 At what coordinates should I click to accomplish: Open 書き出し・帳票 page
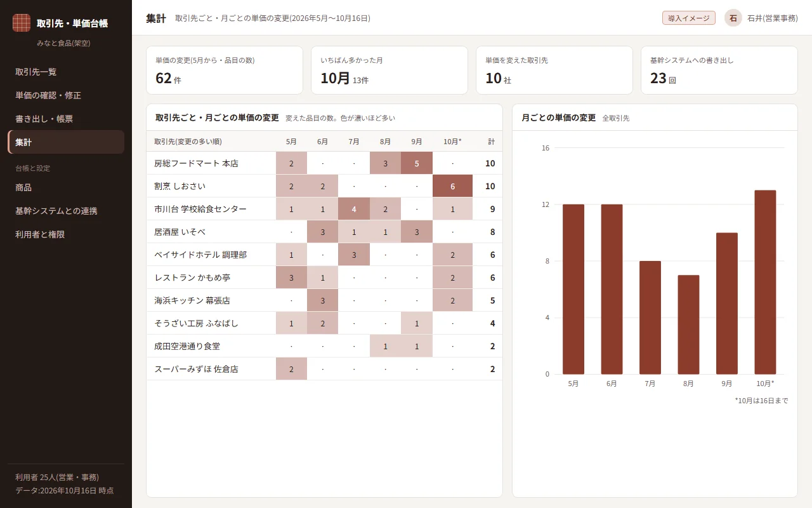tap(66, 119)
